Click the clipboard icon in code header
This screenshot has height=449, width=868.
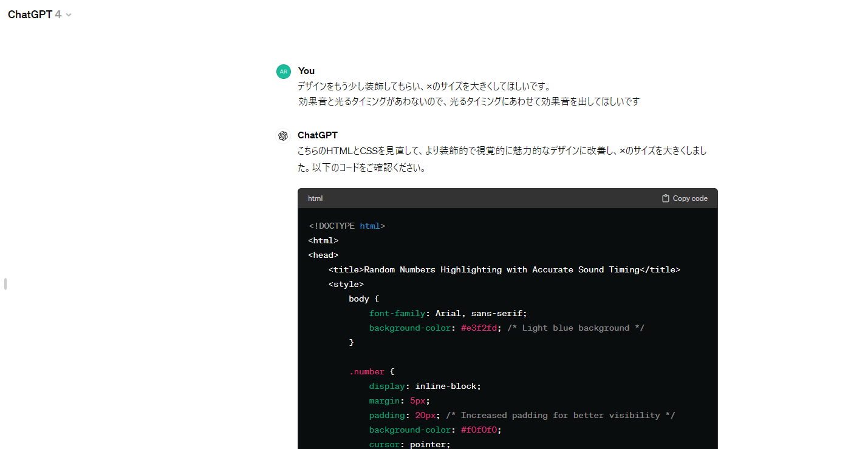pyautogui.click(x=666, y=198)
